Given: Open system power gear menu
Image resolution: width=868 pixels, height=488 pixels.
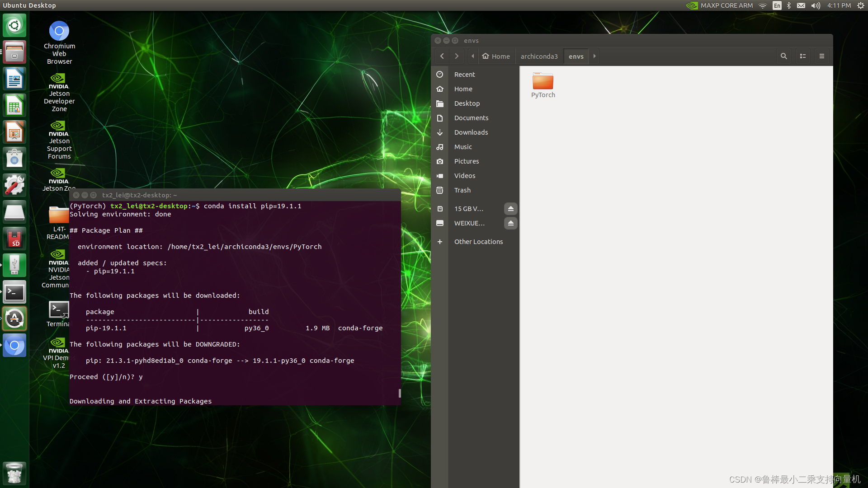Looking at the screenshot, I should pos(860,5).
